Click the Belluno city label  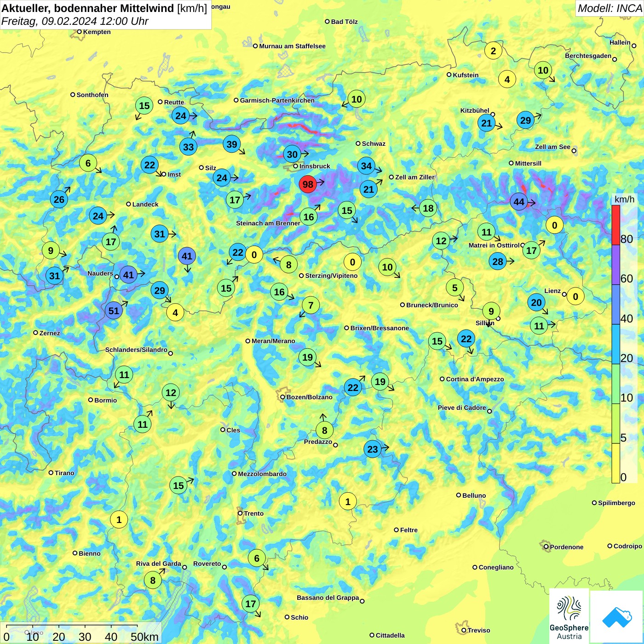pos(474,495)
